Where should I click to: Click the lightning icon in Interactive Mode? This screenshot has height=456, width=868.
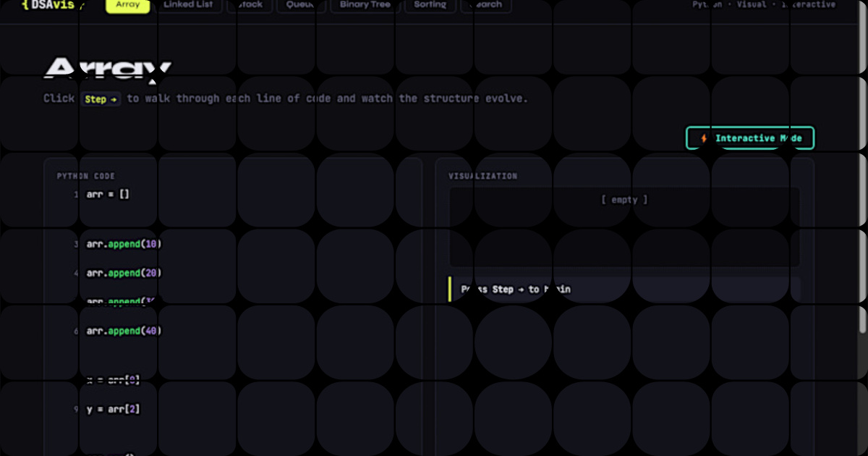click(x=704, y=138)
